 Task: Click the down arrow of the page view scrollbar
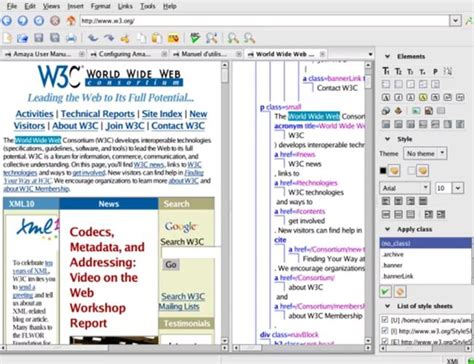[x=225, y=341]
